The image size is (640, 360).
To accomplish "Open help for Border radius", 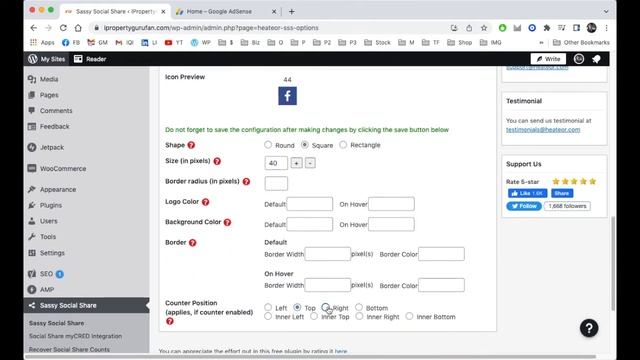I will (x=246, y=182).
